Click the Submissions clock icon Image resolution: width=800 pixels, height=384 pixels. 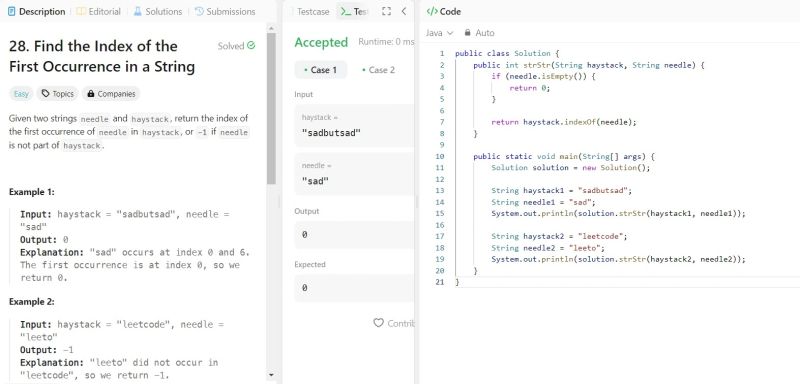199,11
